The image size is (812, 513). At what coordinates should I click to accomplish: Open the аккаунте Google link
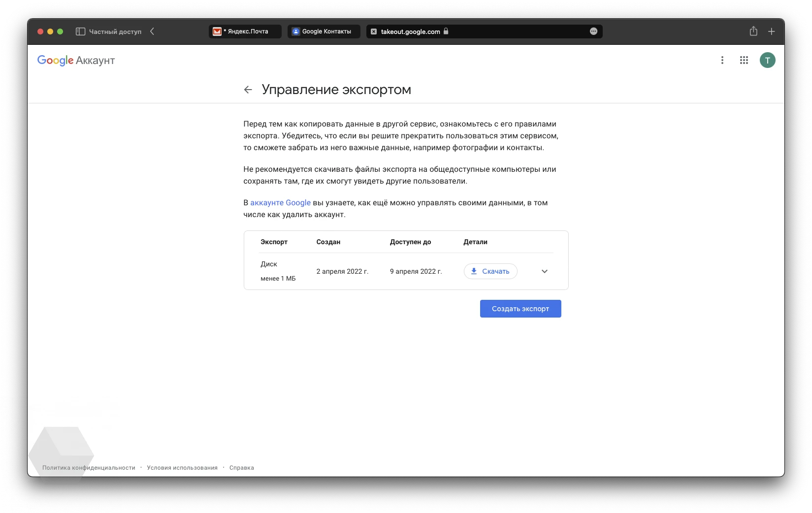coord(280,203)
